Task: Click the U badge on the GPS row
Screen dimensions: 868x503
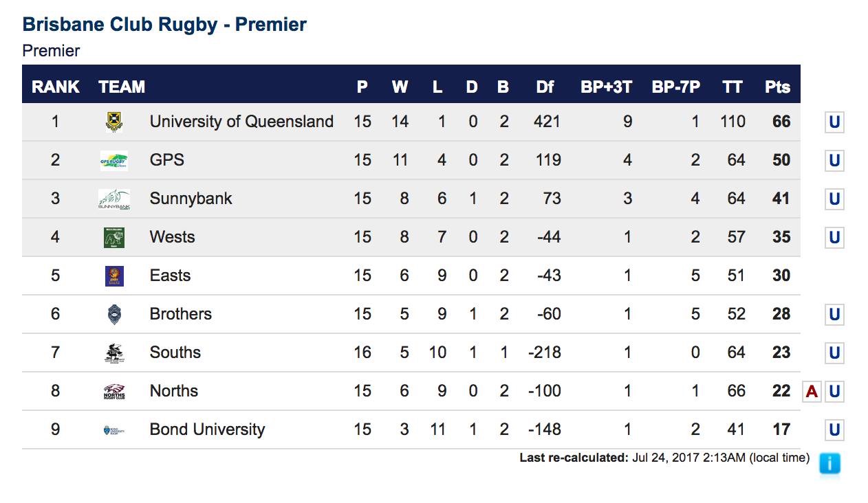Action: click(x=834, y=161)
